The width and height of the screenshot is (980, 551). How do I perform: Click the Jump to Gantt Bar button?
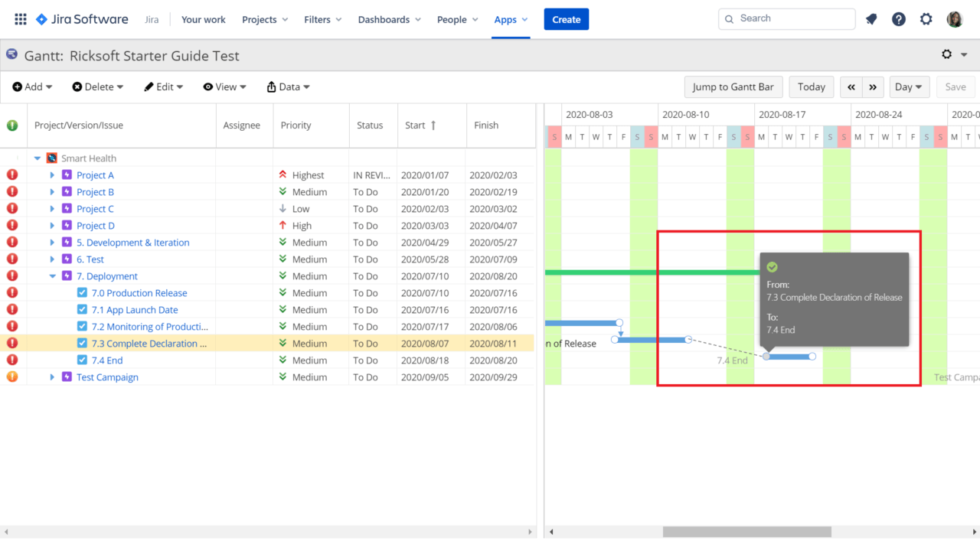click(733, 86)
